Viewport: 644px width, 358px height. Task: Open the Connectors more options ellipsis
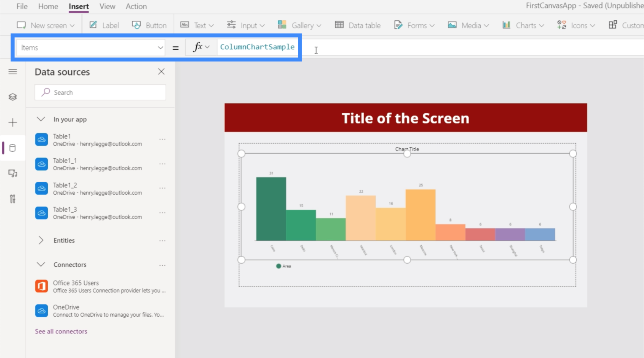pos(163,265)
